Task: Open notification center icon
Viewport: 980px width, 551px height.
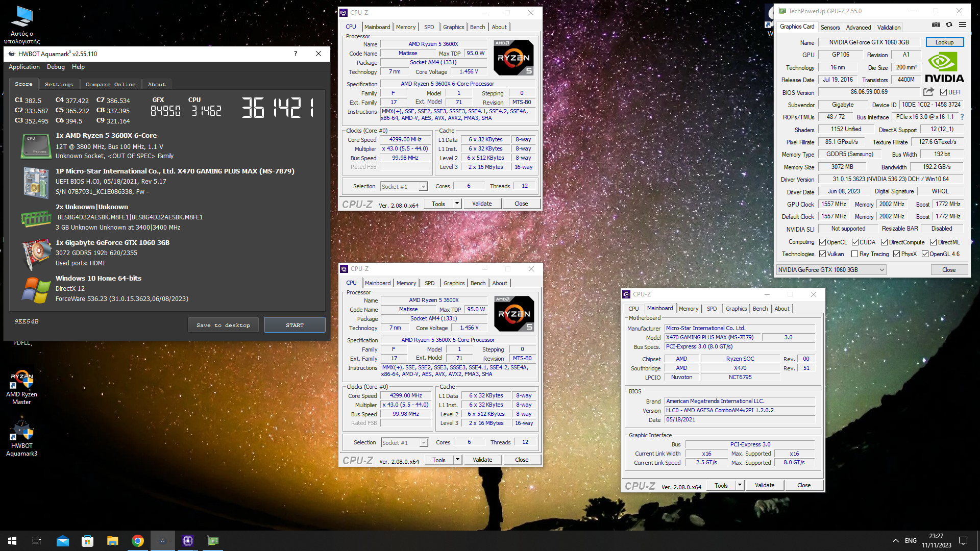Action: coord(963,541)
